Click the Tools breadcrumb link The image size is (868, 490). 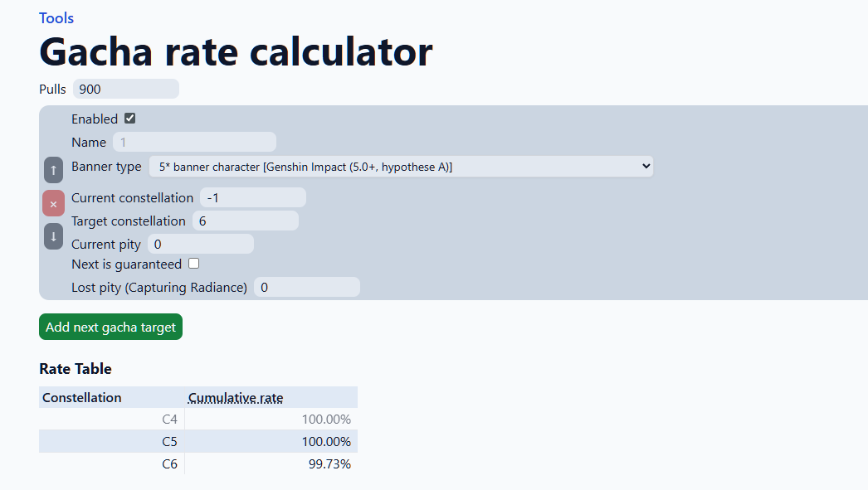pyautogui.click(x=56, y=18)
